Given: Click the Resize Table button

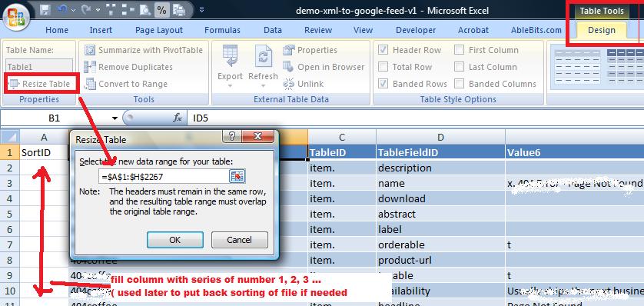Looking at the screenshot, I should [40, 84].
